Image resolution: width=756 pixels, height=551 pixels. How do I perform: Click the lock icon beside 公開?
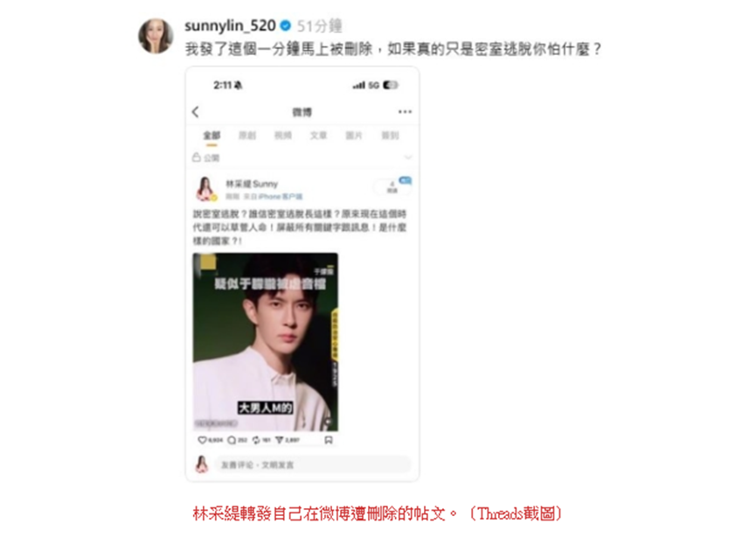(x=197, y=157)
